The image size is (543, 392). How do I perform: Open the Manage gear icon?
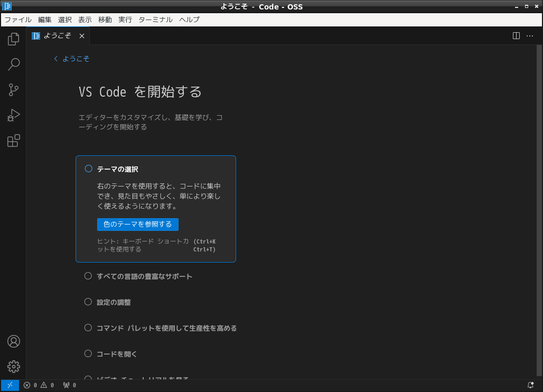[x=14, y=366]
